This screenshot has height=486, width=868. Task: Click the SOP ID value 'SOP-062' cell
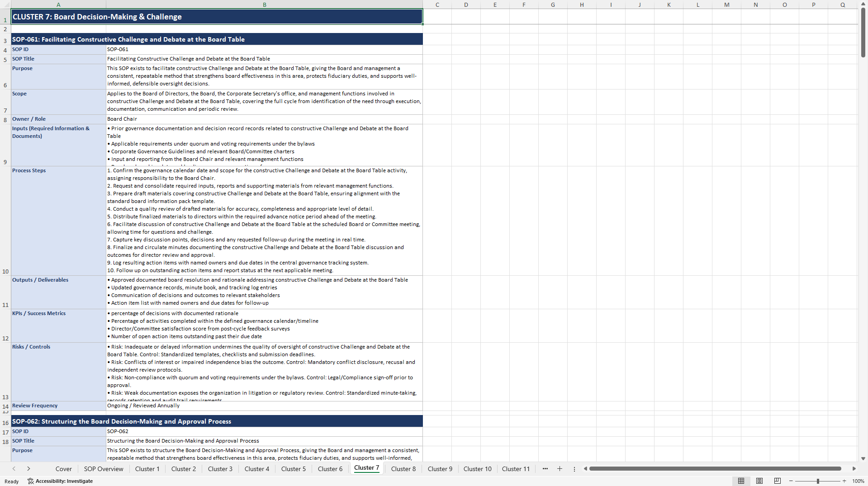(x=265, y=432)
